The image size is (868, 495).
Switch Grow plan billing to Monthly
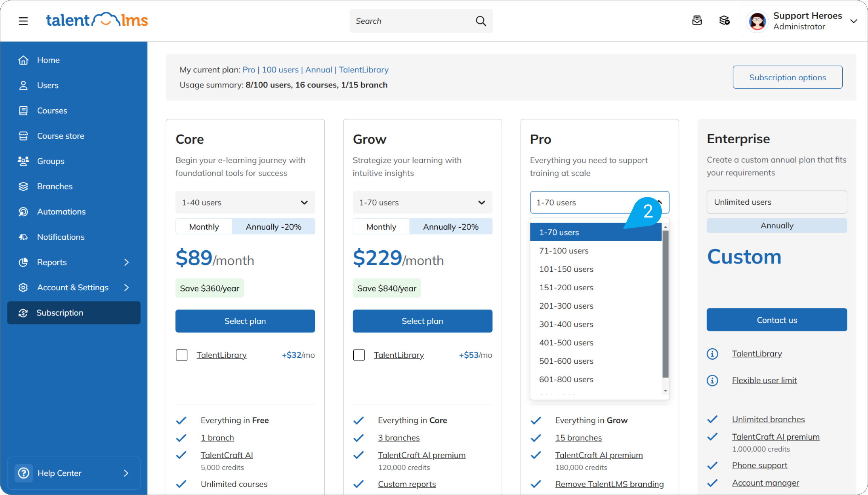(x=381, y=227)
